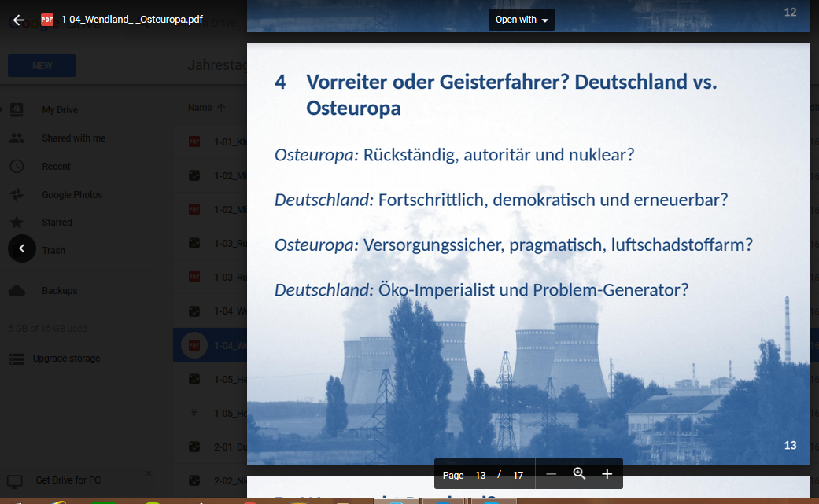Select the 1-02_M image file row
819x504 pixels.
pyautogui.click(x=210, y=176)
